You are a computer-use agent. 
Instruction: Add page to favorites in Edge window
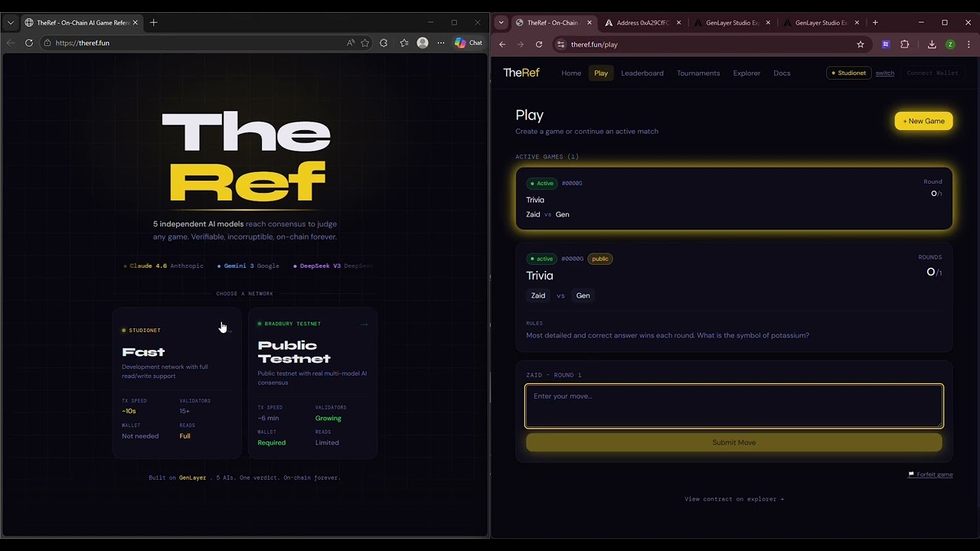coord(365,43)
